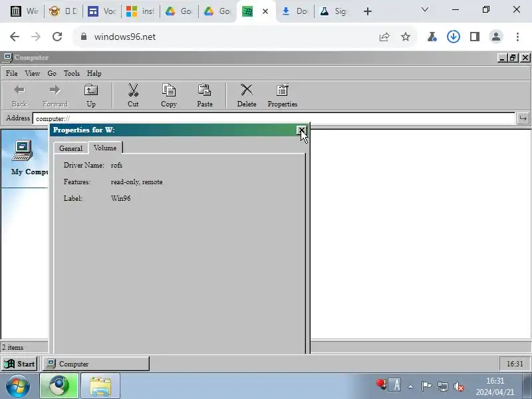Screen dimensions: 532x399
Task: Click the browser back arrow
Action: pos(14,37)
